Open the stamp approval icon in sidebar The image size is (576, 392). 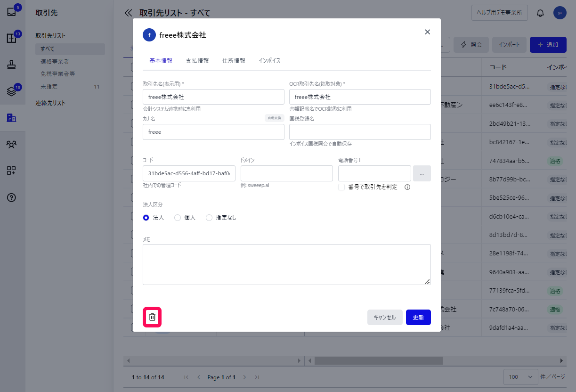click(x=12, y=65)
